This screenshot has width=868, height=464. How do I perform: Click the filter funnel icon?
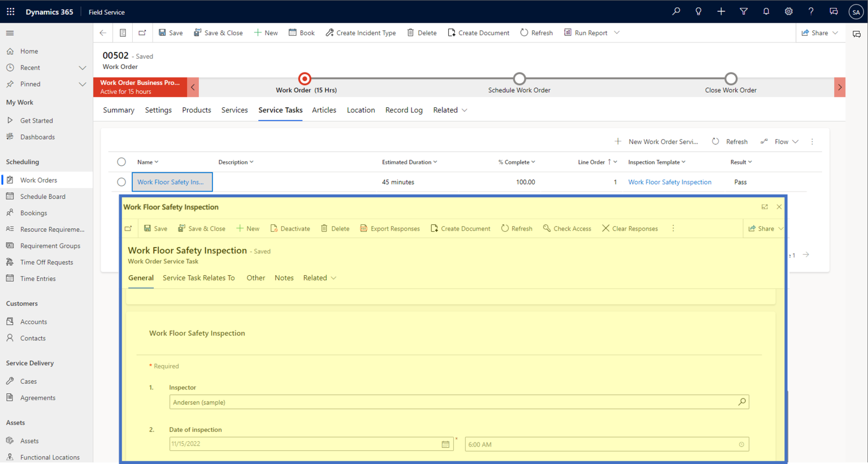744,11
